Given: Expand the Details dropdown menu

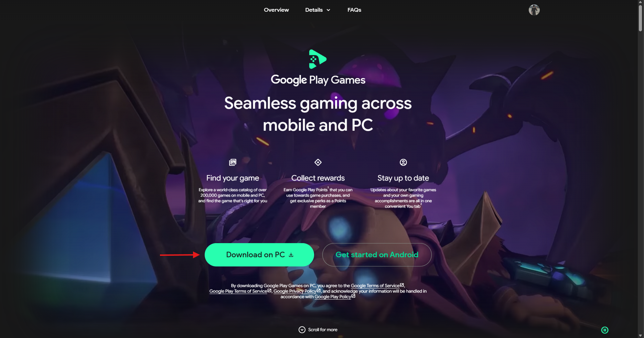Looking at the screenshot, I should tap(318, 10).
